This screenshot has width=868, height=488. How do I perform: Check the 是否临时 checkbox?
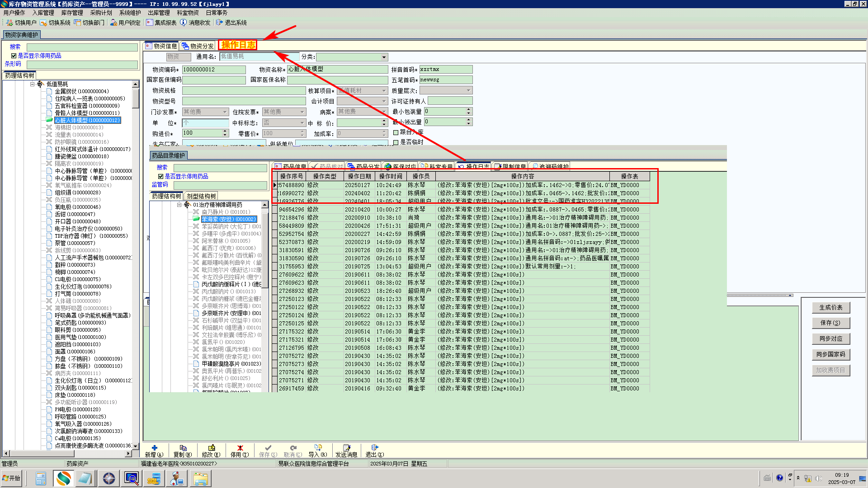click(x=396, y=142)
